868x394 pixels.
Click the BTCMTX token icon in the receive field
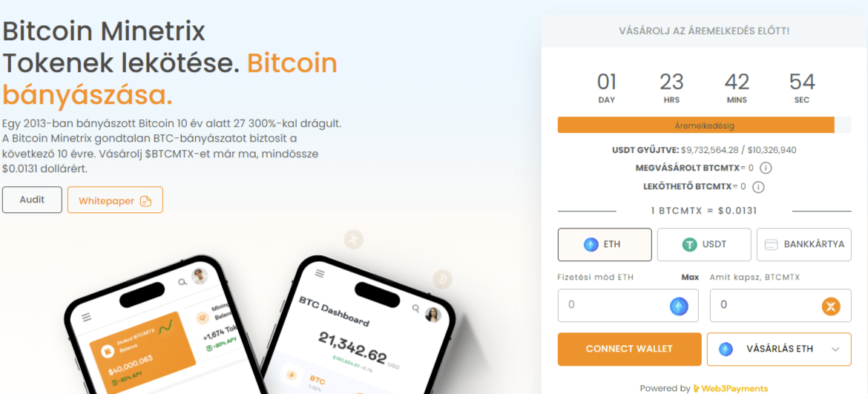830,306
